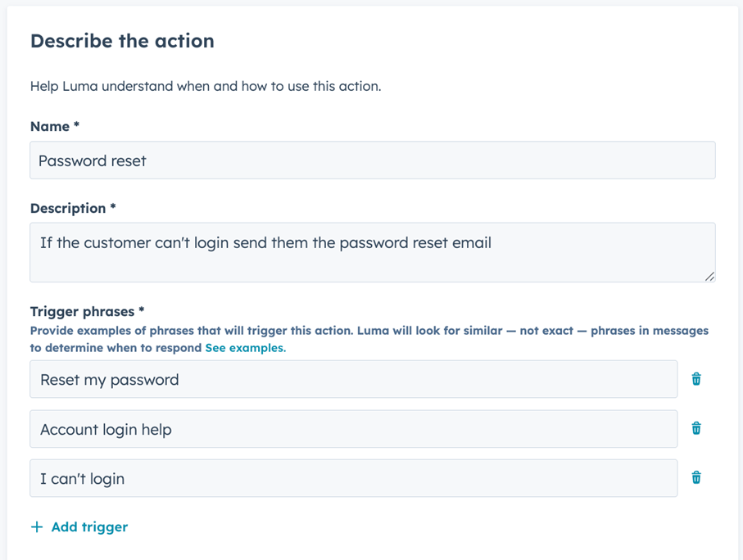Click the plus icon beside Add trigger
The height and width of the screenshot is (560, 743).
point(37,526)
